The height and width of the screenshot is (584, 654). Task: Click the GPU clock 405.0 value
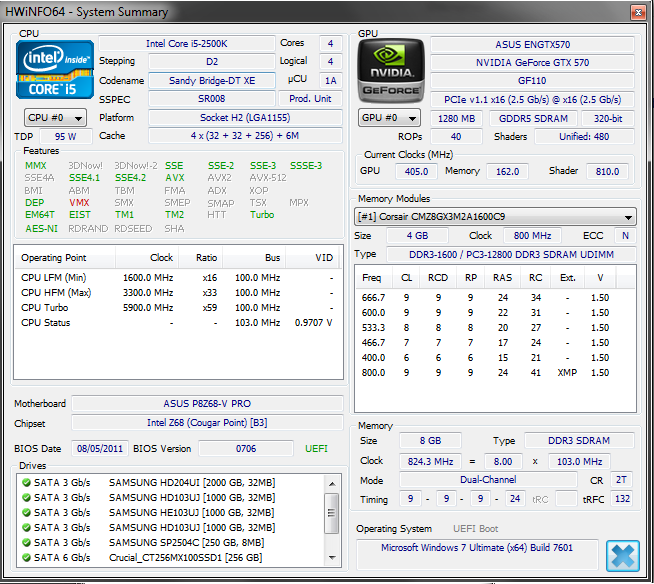[x=416, y=171]
